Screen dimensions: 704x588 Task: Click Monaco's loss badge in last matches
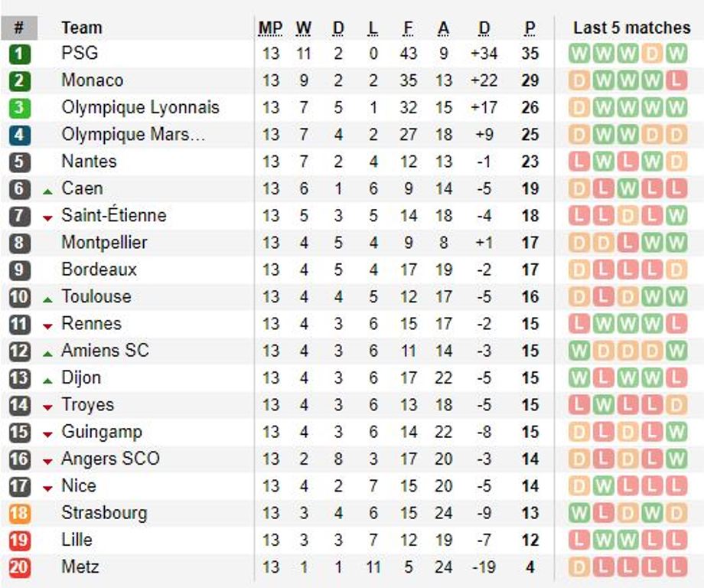point(676,80)
